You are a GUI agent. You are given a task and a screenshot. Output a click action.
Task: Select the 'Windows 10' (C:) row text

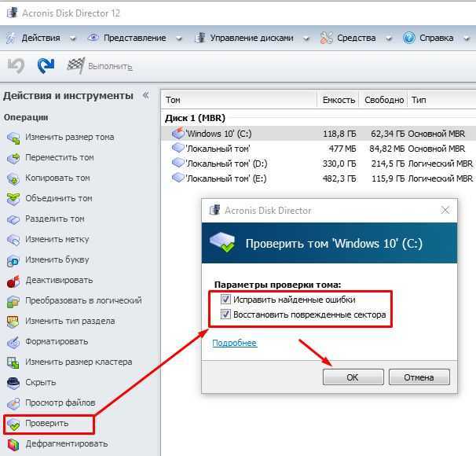218,134
